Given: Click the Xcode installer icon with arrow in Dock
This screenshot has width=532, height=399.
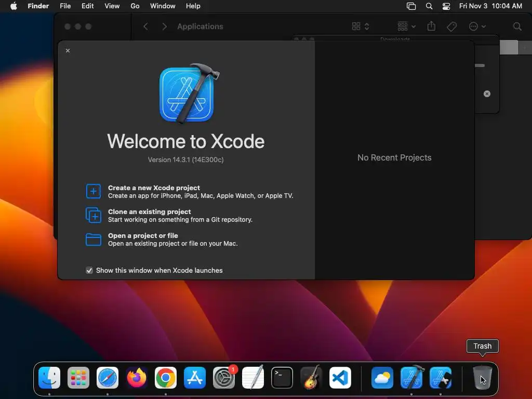Looking at the screenshot, I should [441, 378].
